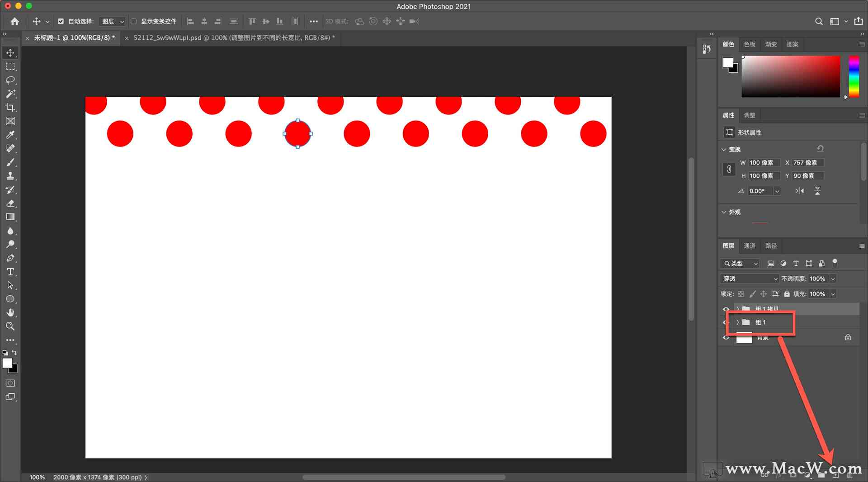Screen dimensions: 868x482
Task: Select the Blur tool
Action: pyautogui.click(x=10, y=231)
